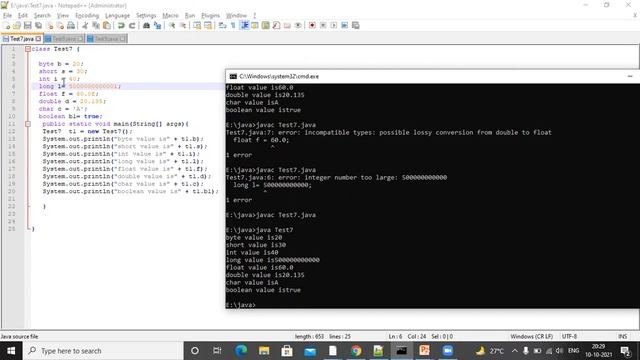The height and width of the screenshot is (360, 640).
Task: Print the document toolbar icon
Action: tap(71, 25)
